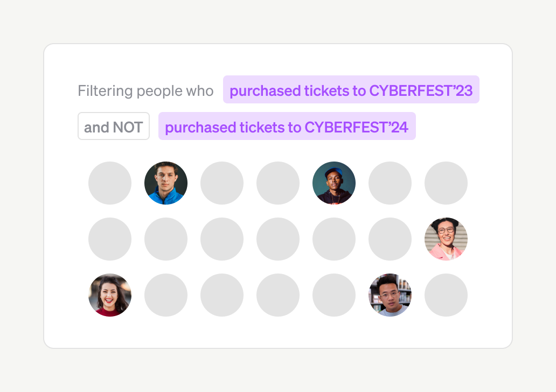The height and width of the screenshot is (392, 556).
Task: Toggle the "and NOT" operator button
Action: point(114,126)
